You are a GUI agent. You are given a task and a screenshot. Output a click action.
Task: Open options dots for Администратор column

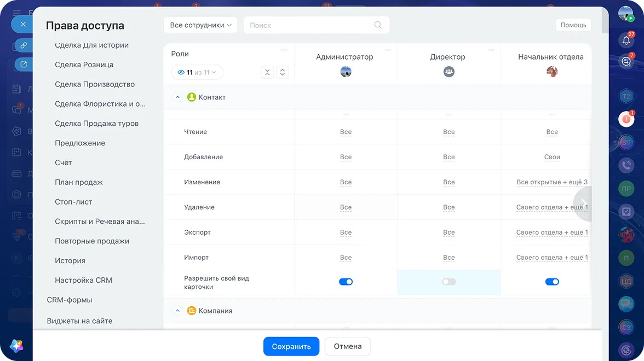pos(388,50)
